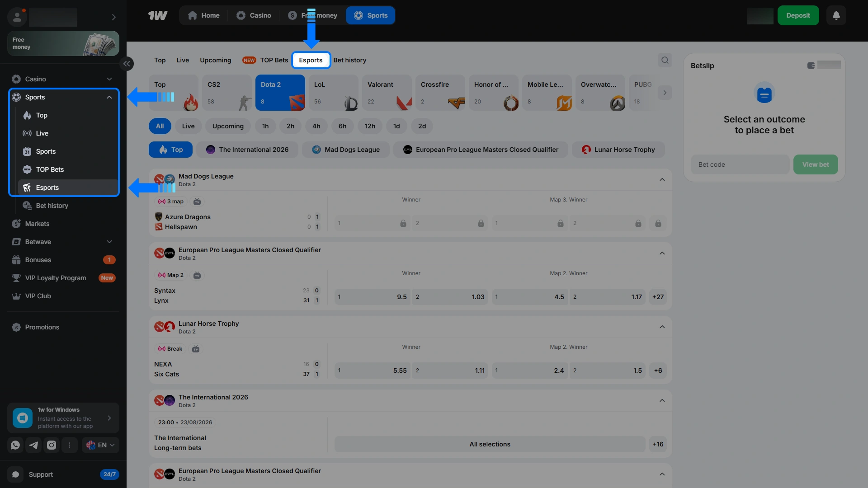Open Support 24/7 chat
This screenshot has height=488, width=868.
pos(63,474)
